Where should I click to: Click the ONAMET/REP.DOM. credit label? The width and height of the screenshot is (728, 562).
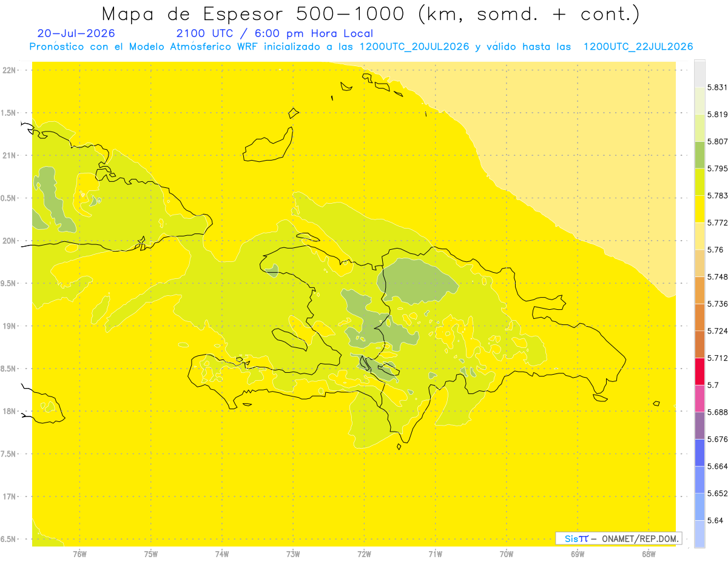point(639,538)
